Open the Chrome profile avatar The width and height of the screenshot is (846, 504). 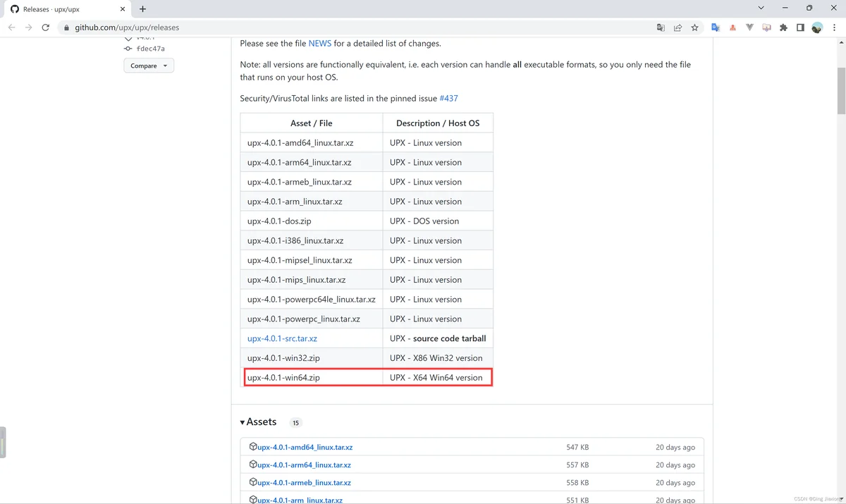(817, 27)
